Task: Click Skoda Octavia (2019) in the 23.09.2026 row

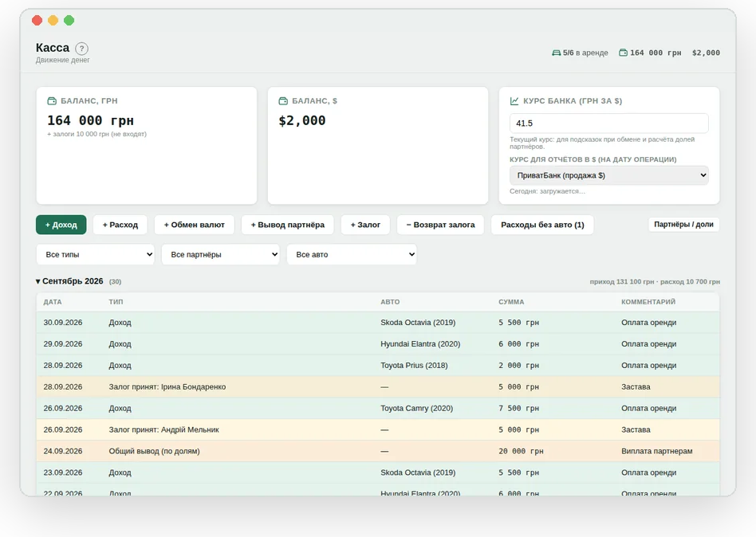Action: coord(418,472)
